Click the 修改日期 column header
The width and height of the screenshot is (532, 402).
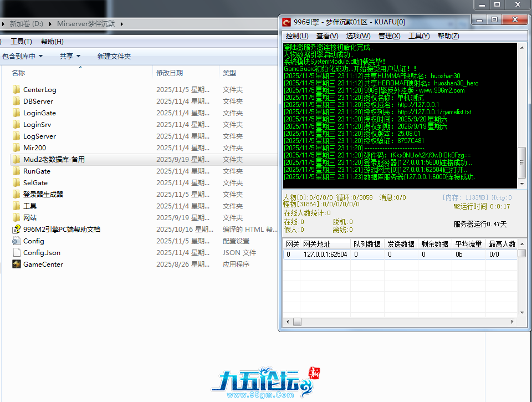(x=169, y=73)
